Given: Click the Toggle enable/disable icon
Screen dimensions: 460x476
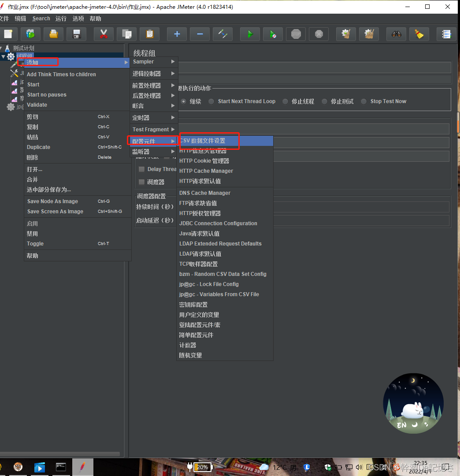Looking at the screenshot, I should coord(223,34).
